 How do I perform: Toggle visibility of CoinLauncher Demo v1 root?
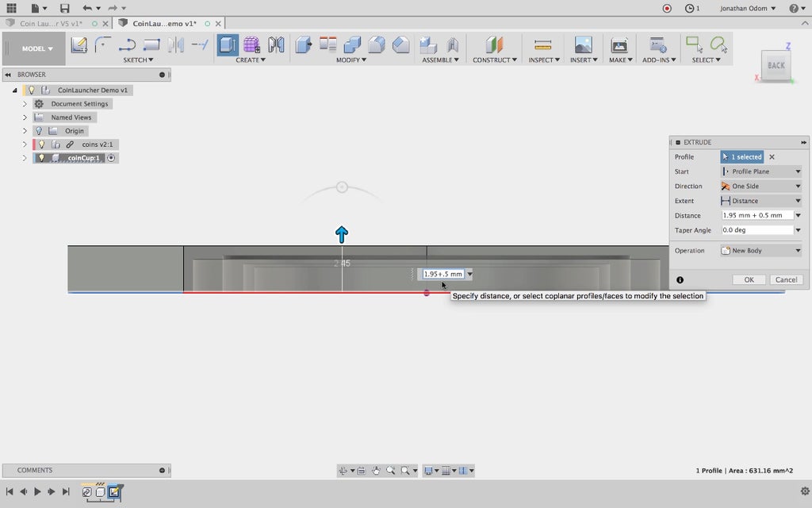click(32, 90)
